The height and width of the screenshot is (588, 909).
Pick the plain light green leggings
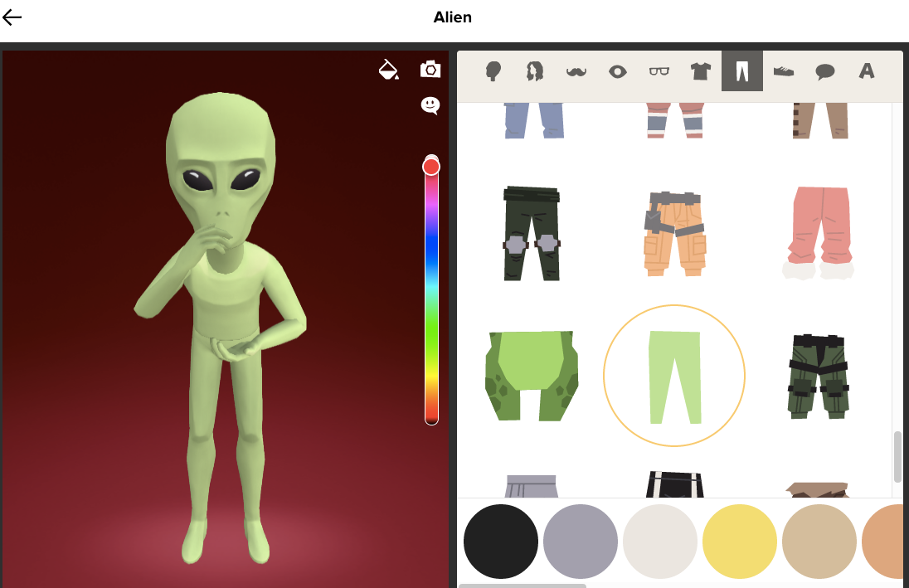pyautogui.click(x=674, y=376)
